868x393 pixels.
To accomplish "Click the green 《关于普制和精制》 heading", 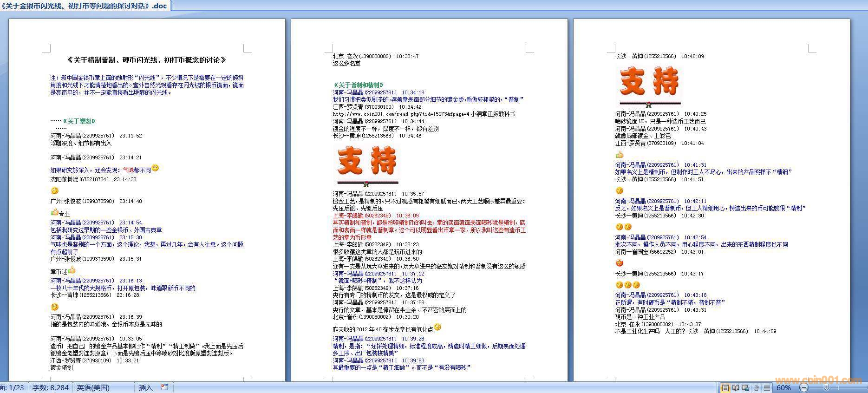I will tap(359, 85).
